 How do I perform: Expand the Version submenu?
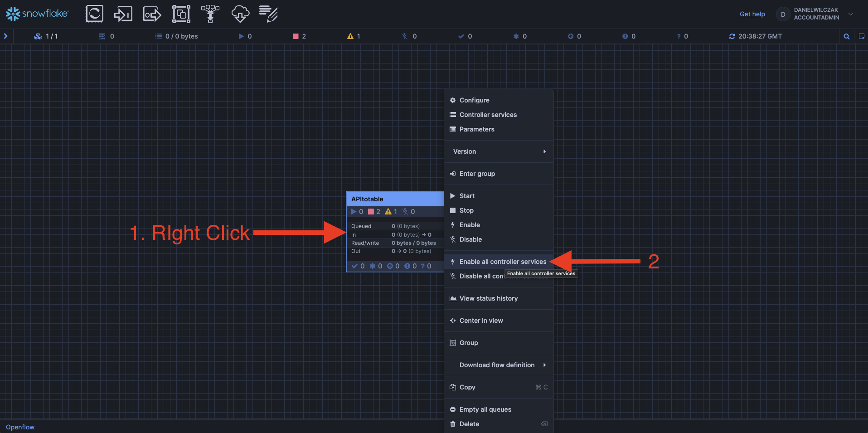coord(499,151)
